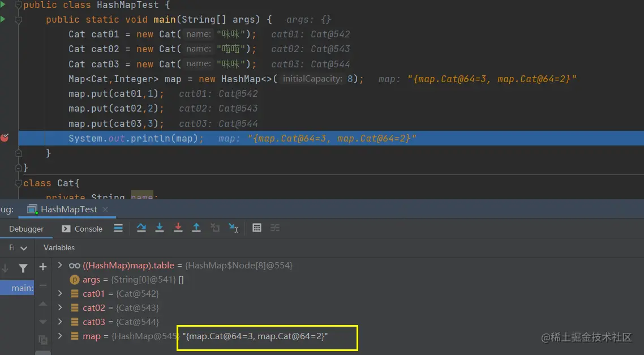The height and width of the screenshot is (355, 644).
Task: Click the cat03 variable name
Action: click(94, 322)
